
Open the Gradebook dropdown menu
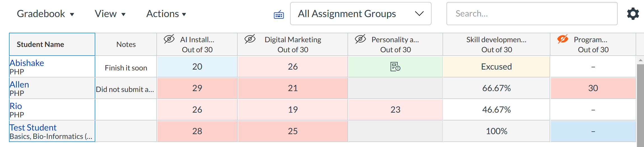coord(45,14)
